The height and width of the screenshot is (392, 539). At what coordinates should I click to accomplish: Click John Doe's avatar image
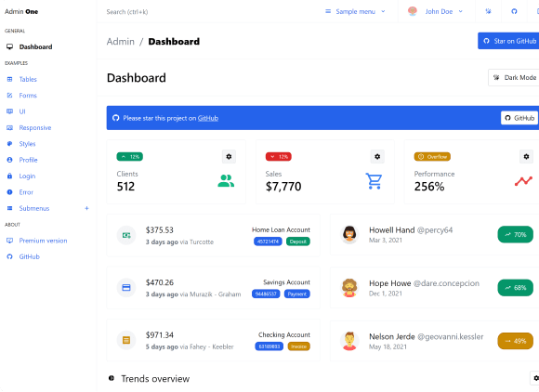tap(413, 11)
